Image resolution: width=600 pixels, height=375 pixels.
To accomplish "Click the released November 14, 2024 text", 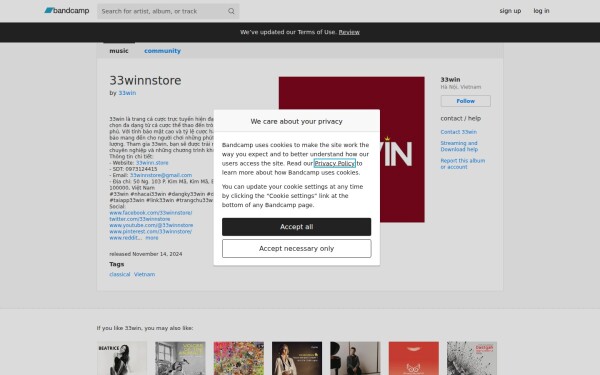I will coord(145,254).
